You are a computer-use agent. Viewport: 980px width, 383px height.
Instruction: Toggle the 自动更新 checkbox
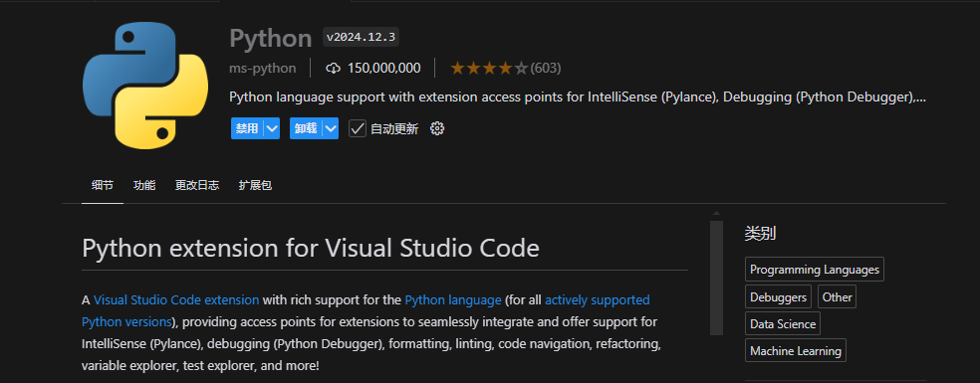coord(357,128)
